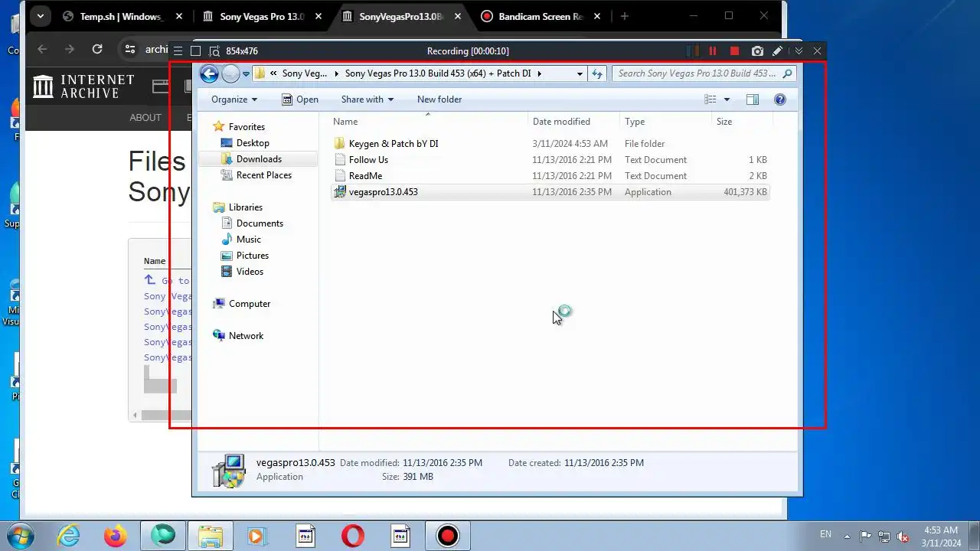Viewport: 980px width, 551px height.
Task: Sort files by Size column
Action: 741,122
